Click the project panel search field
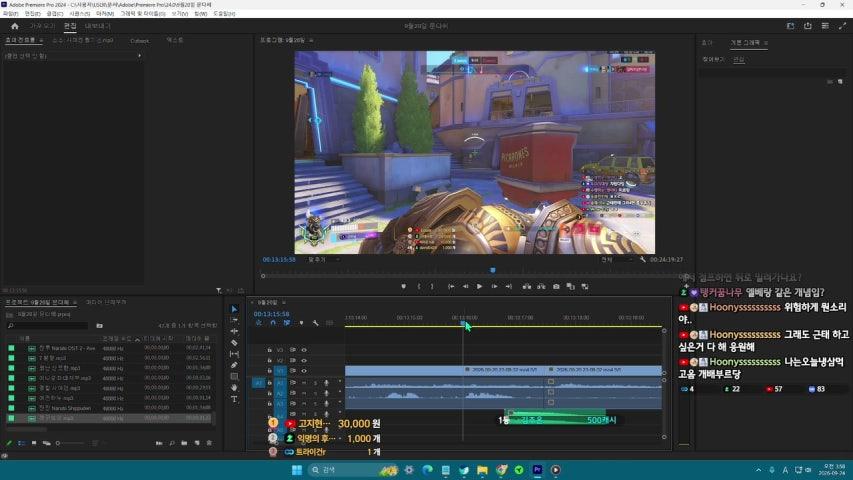The image size is (853, 480). tap(48, 325)
